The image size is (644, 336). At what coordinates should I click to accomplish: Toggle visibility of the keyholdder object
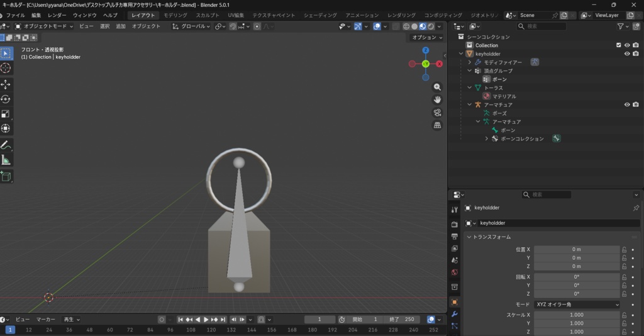[x=627, y=54]
